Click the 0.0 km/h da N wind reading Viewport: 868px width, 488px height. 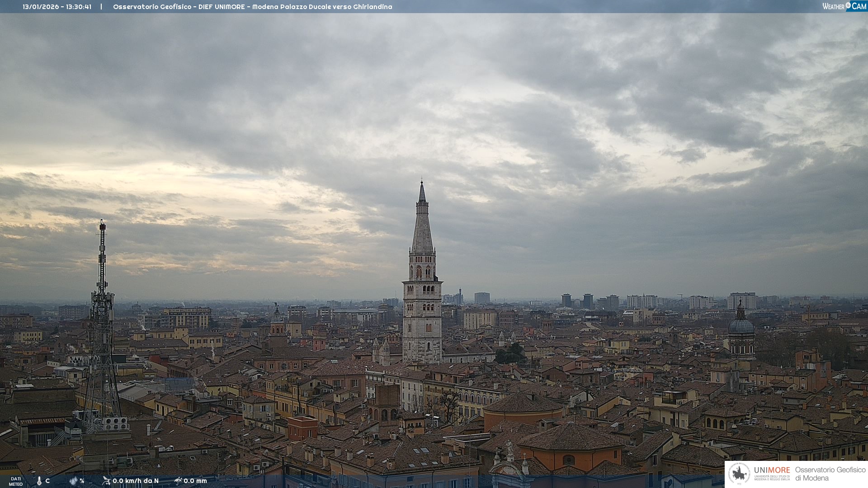pyautogui.click(x=136, y=481)
